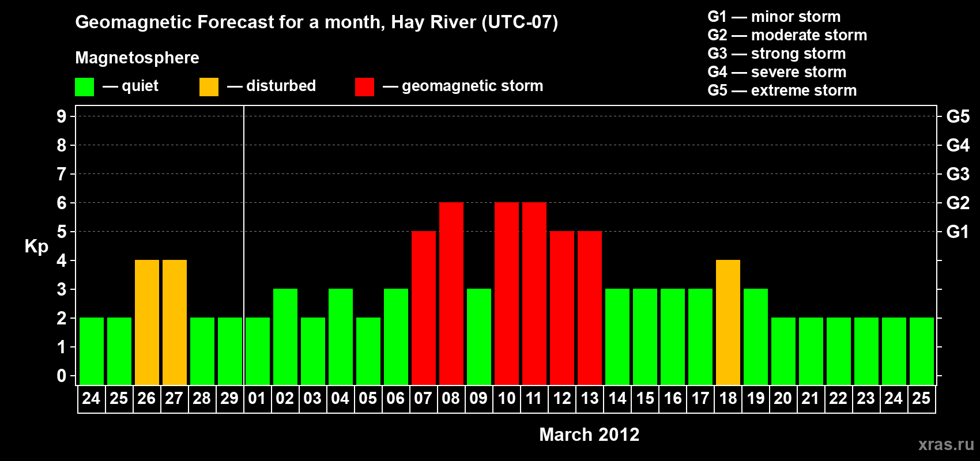The image size is (980, 461).
Task: Click the "G3 — strong storm" legend line
Action: pyautogui.click(x=777, y=54)
